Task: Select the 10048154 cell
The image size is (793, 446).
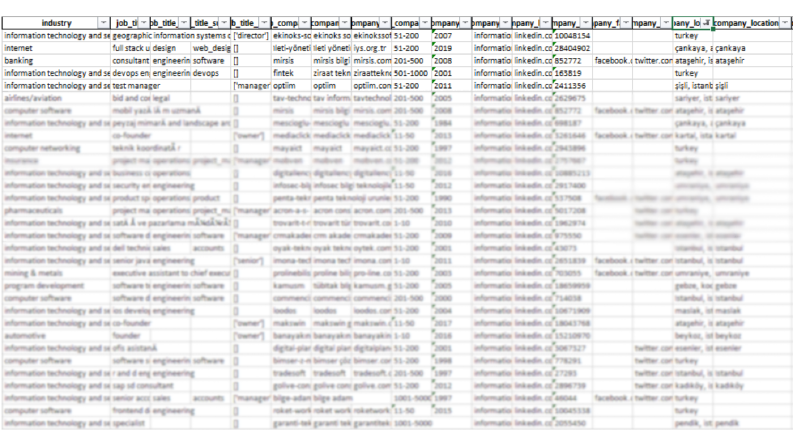Action: point(572,36)
